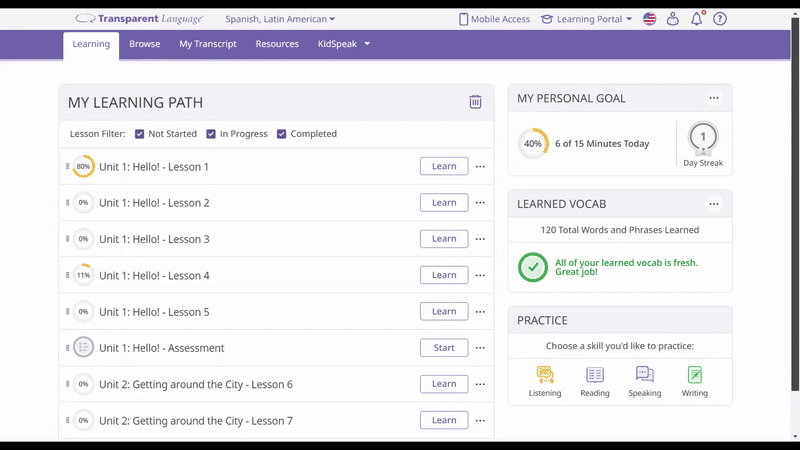Click the Assessment list icon
Viewport: 800px width, 450px height.
coord(83,347)
